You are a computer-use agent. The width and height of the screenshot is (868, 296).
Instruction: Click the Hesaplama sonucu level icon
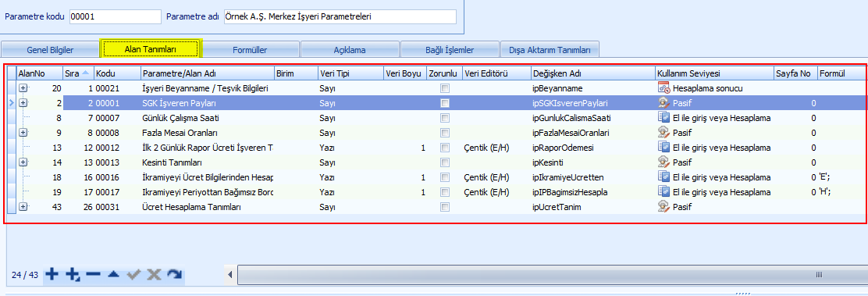tap(663, 88)
